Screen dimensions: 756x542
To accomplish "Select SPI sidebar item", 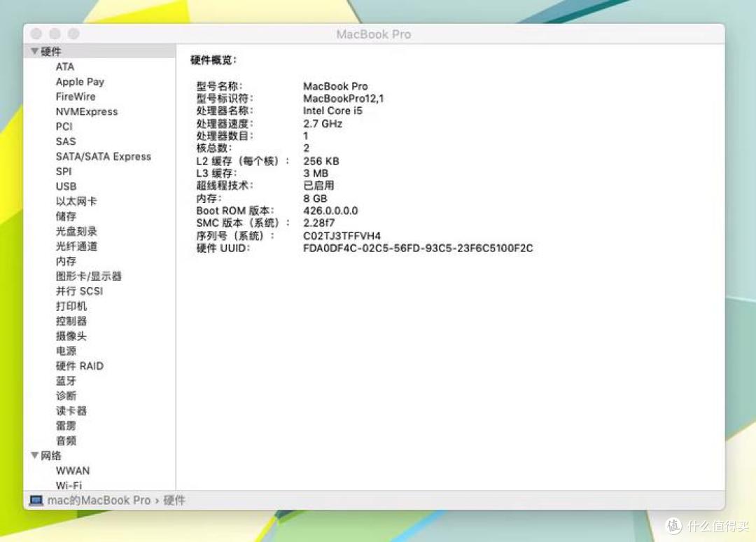I will [x=64, y=171].
